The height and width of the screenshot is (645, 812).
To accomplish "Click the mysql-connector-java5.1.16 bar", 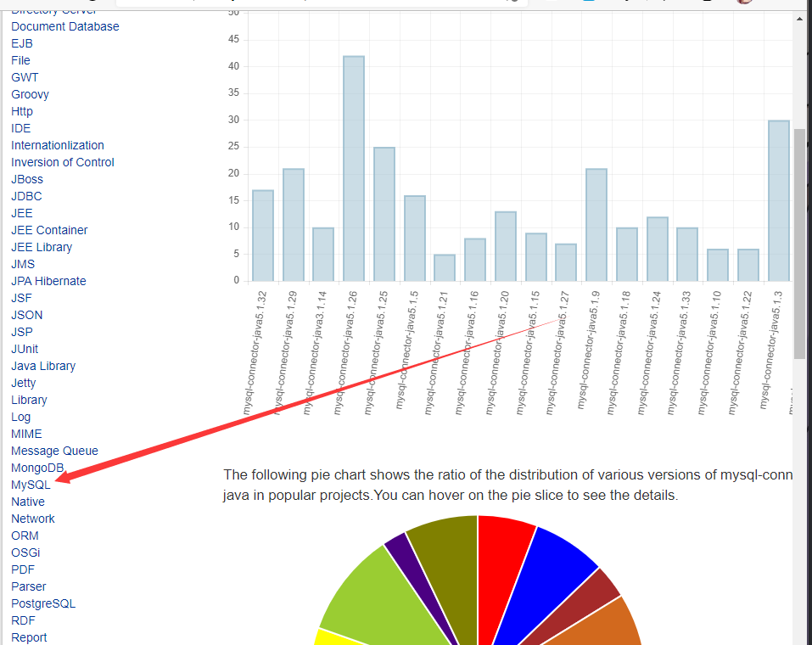I will (x=475, y=260).
